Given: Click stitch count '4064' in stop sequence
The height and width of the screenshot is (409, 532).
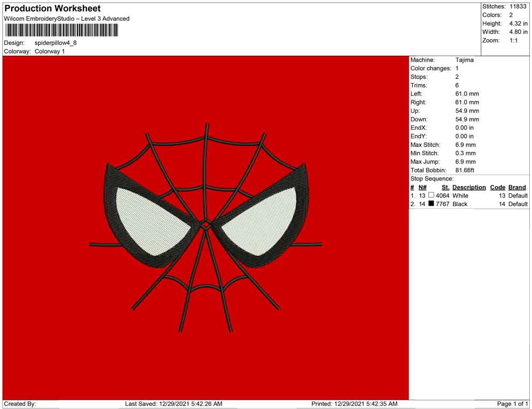Looking at the screenshot, I should pyautogui.click(x=442, y=195).
